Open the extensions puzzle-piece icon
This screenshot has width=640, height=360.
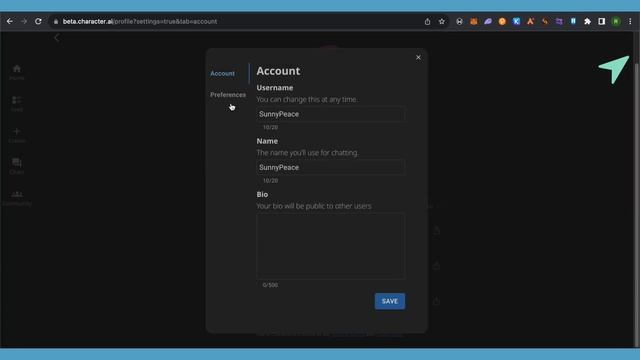[x=587, y=21]
